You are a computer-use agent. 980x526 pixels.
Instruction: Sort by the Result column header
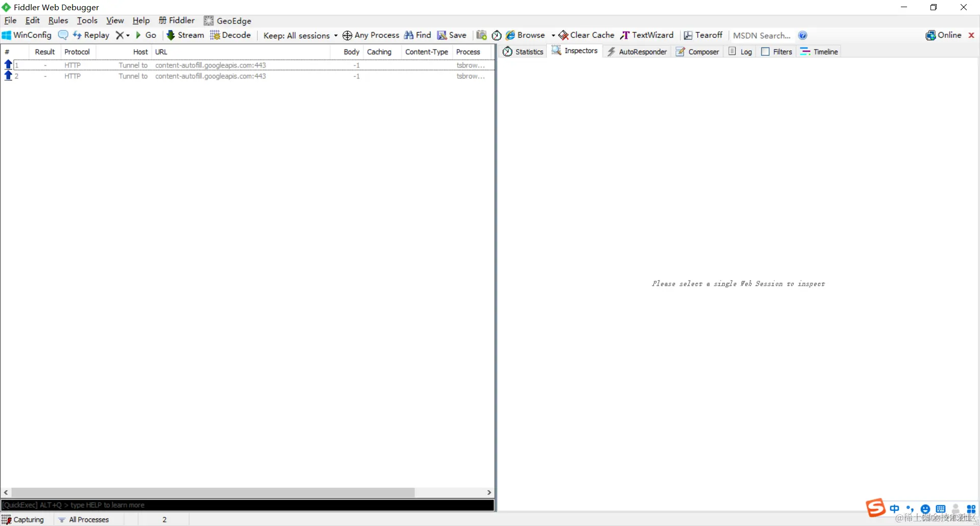point(45,52)
